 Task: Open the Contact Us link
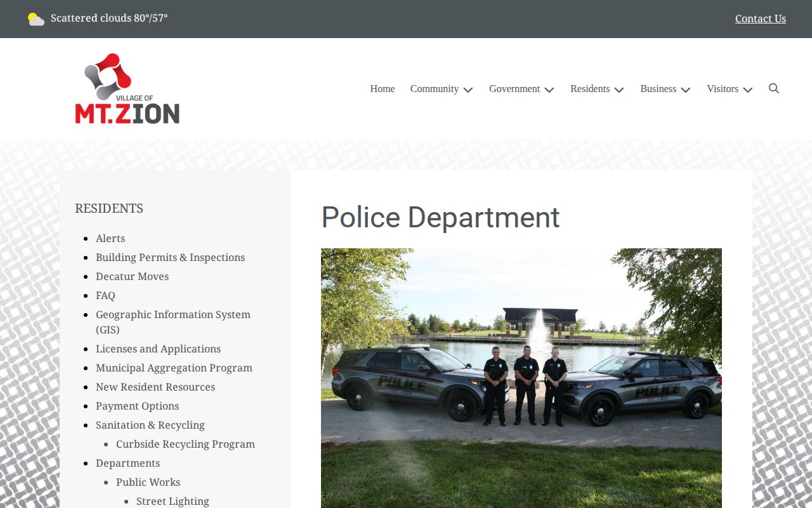(x=761, y=18)
